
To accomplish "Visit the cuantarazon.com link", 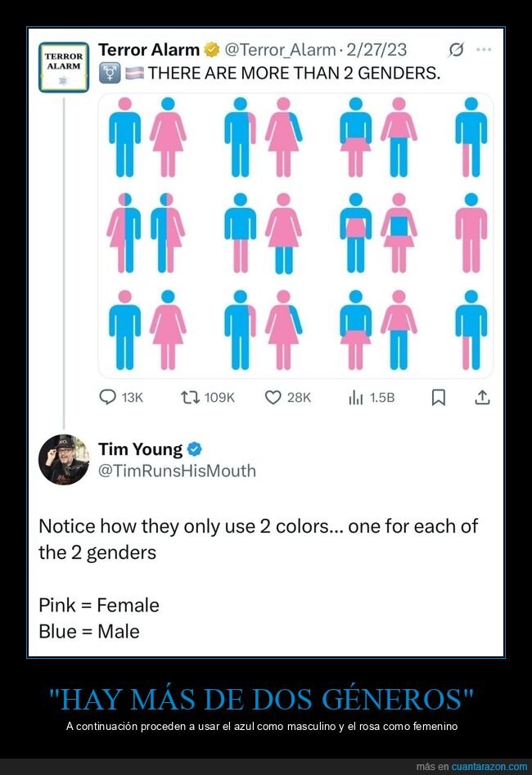I will pyautogui.click(x=489, y=767).
